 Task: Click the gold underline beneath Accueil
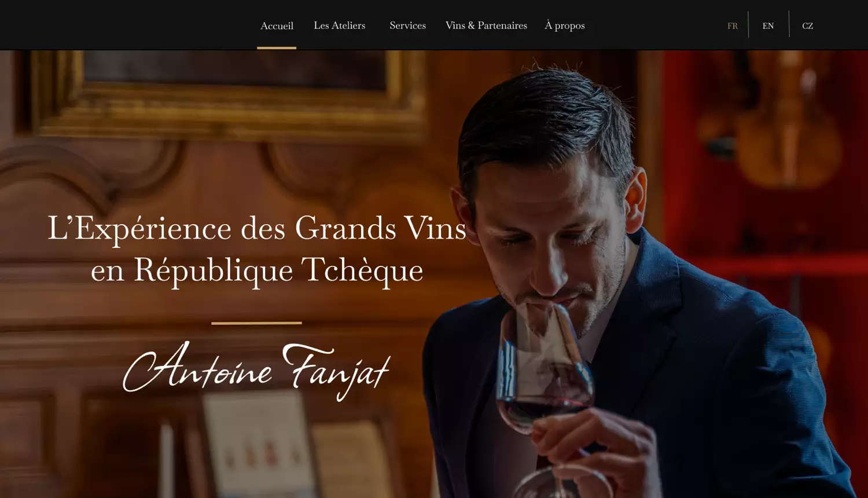(x=277, y=47)
